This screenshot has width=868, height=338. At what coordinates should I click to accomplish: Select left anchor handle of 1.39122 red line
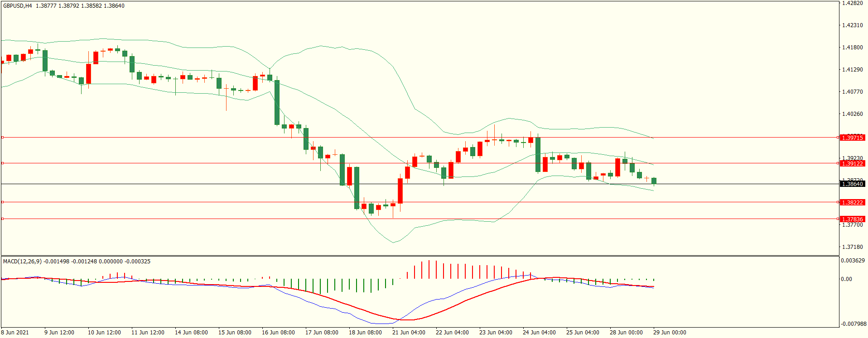(2, 163)
